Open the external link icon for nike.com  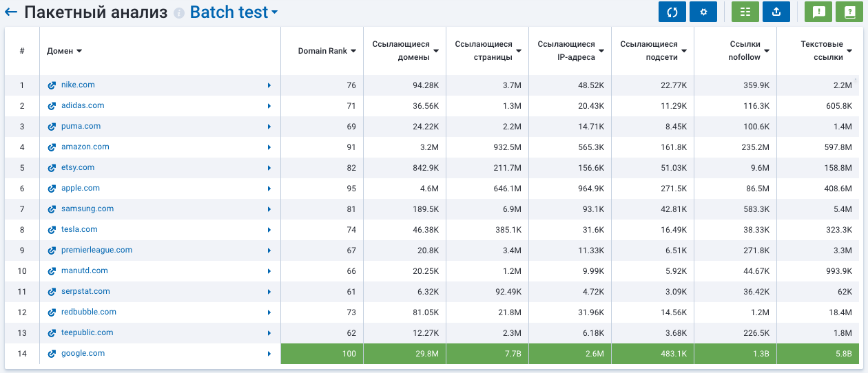click(52, 85)
